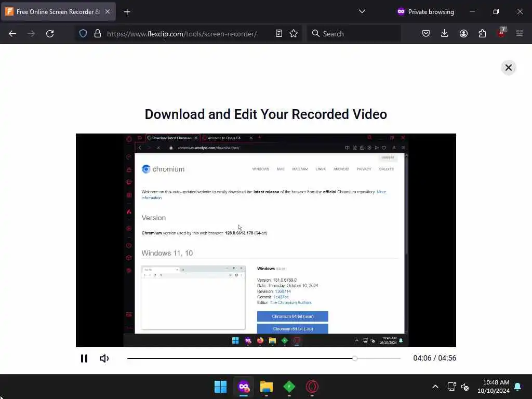532x399 pixels.
Task: Go back to the previous page
Action: click(x=12, y=34)
